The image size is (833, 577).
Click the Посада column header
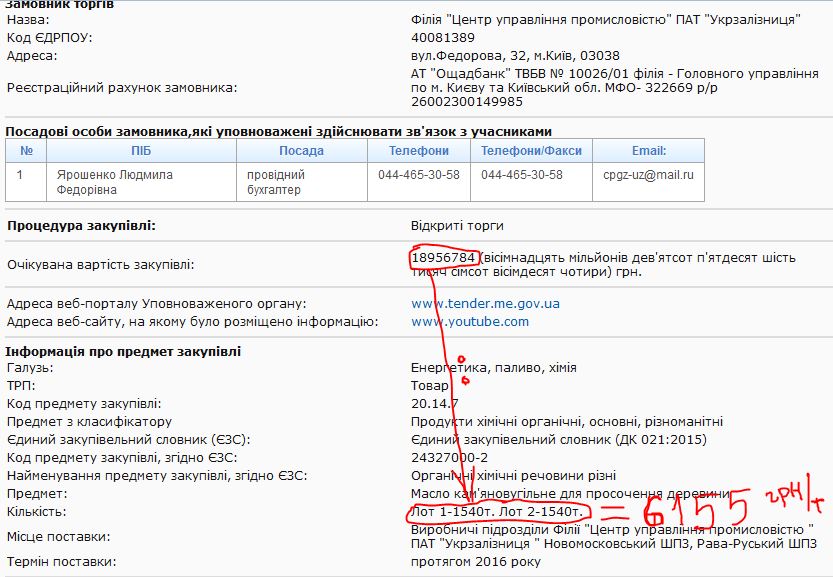pos(301,151)
